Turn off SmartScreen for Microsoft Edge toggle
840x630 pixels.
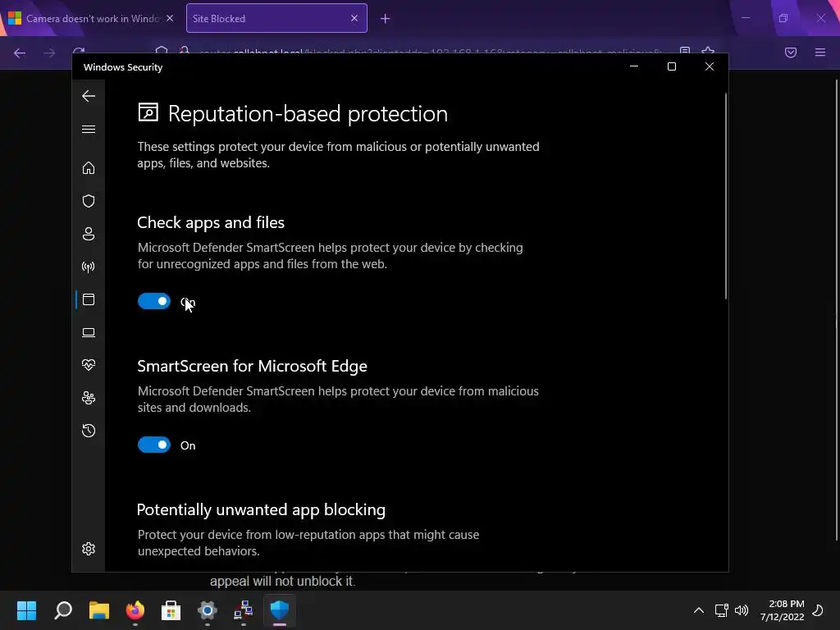tap(153, 445)
